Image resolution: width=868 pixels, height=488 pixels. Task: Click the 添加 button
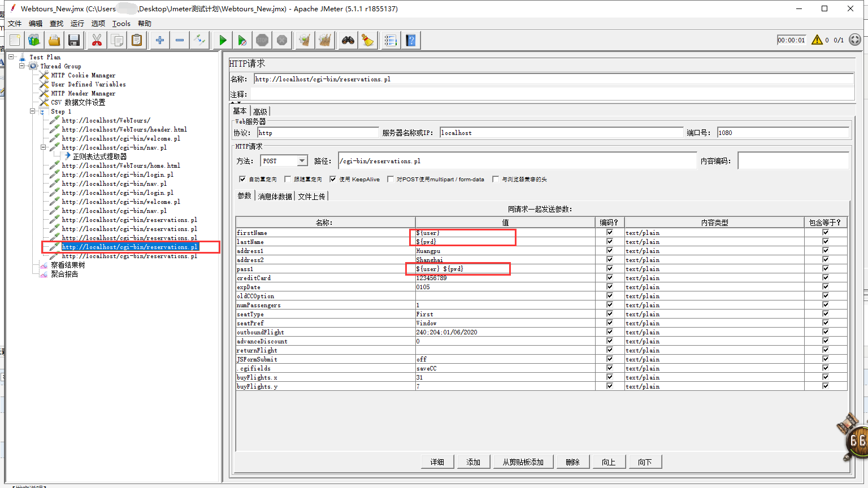pos(474,462)
